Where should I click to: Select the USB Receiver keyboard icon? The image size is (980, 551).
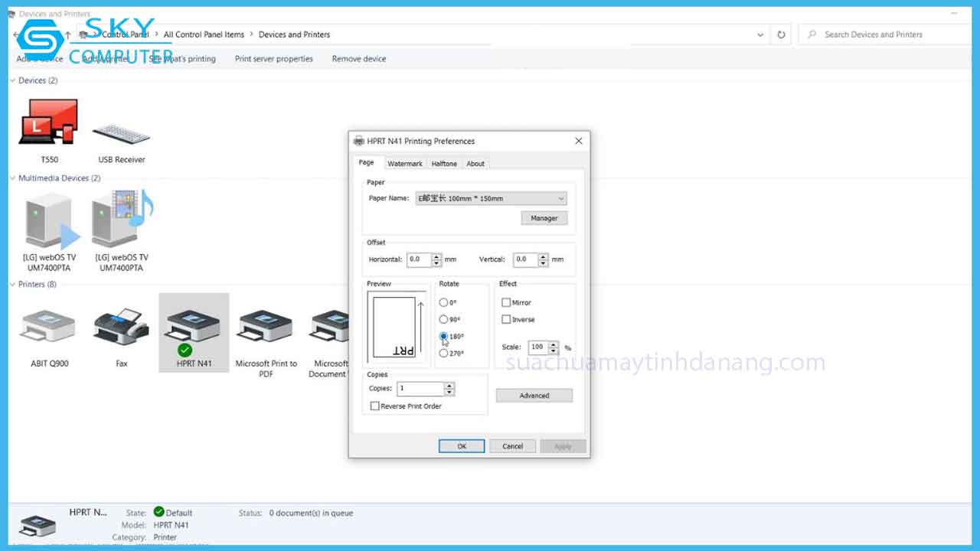(x=121, y=134)
